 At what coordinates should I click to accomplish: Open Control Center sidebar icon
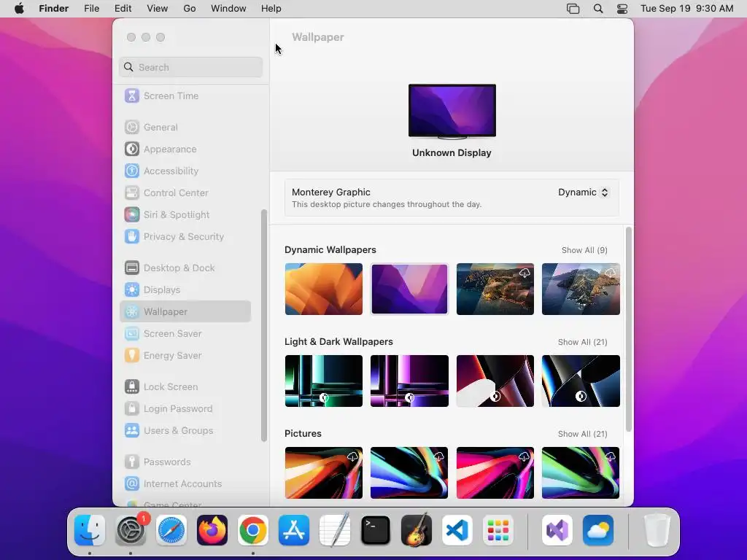pos(132,192)
